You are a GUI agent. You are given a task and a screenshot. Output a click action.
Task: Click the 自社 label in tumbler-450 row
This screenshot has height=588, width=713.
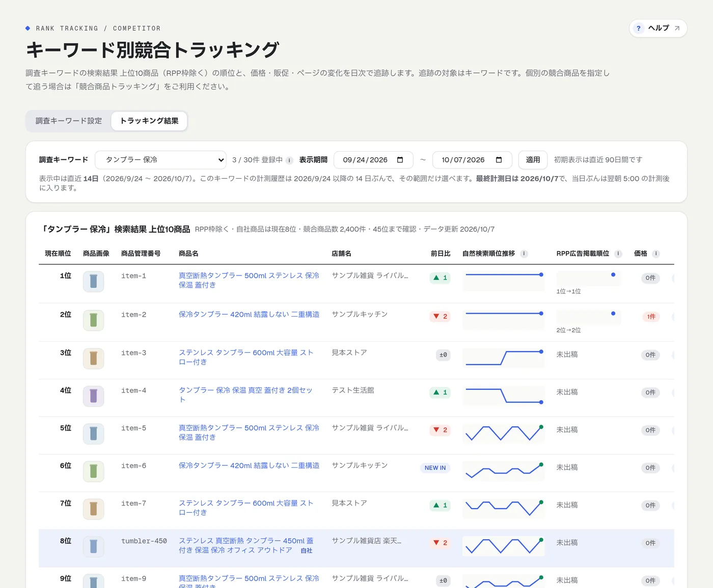307,551
